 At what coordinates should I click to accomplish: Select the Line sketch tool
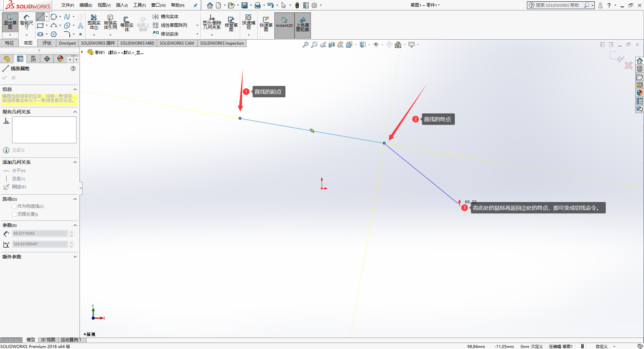40,17
